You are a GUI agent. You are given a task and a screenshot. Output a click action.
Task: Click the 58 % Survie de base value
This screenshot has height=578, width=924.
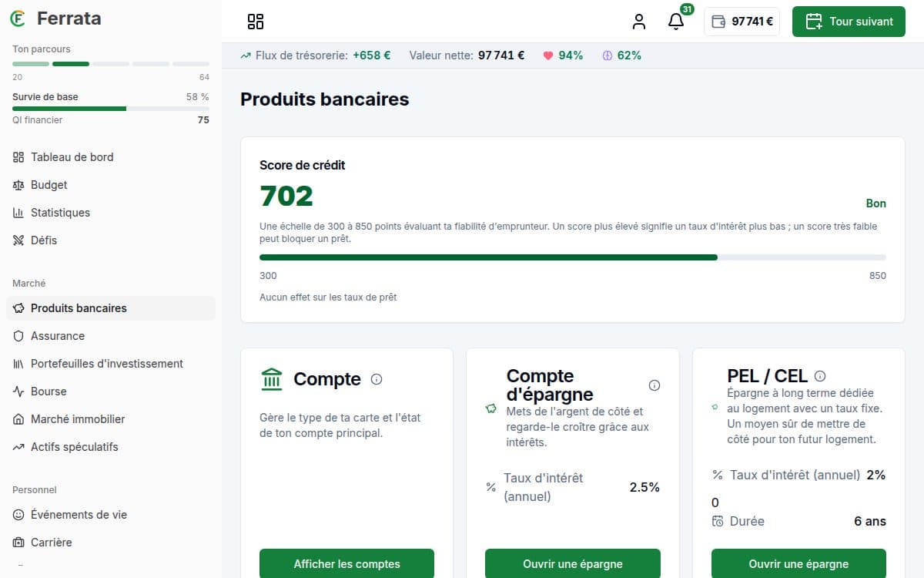tap(197, 97)
